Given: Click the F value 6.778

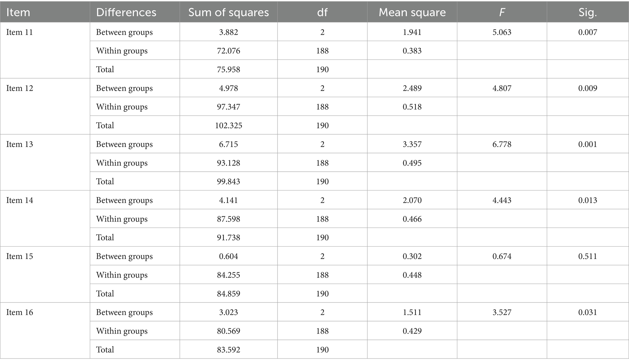Looking at the screenshot, I should [x=502, y=144].
